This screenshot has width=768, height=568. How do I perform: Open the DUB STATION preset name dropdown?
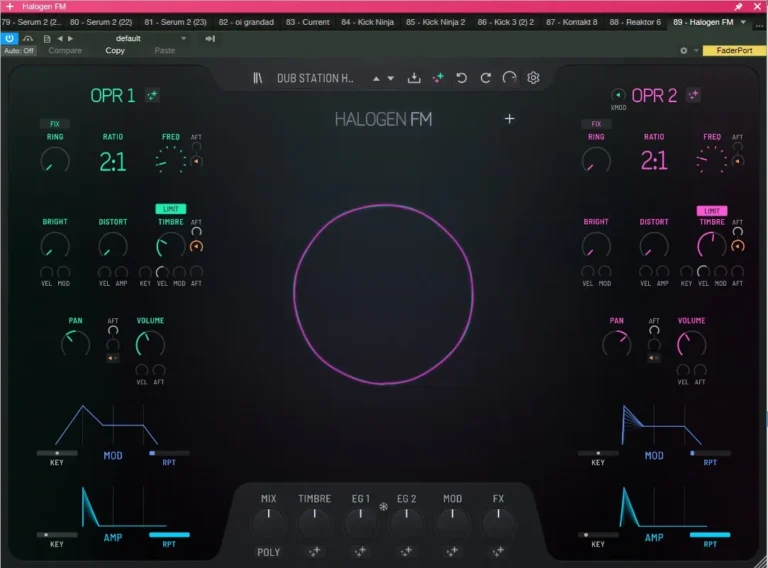coord(314,78)
